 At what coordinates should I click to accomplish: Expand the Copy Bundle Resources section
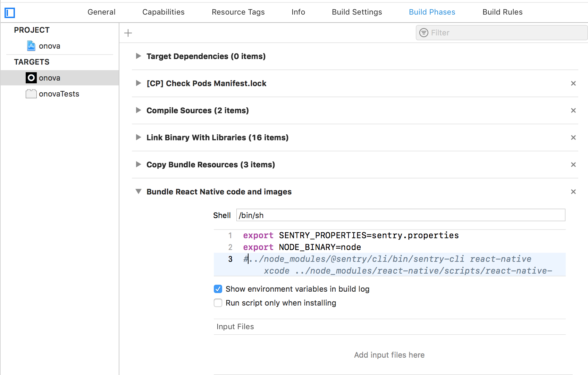138,165
